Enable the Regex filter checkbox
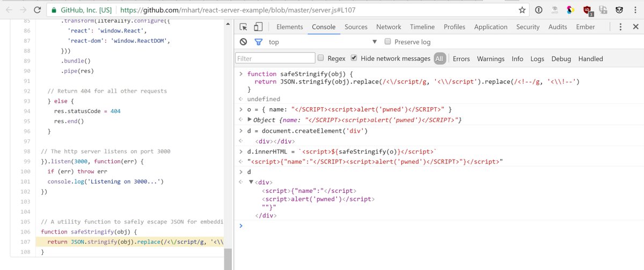Screen dimensions: 644x270 [321, 58]
